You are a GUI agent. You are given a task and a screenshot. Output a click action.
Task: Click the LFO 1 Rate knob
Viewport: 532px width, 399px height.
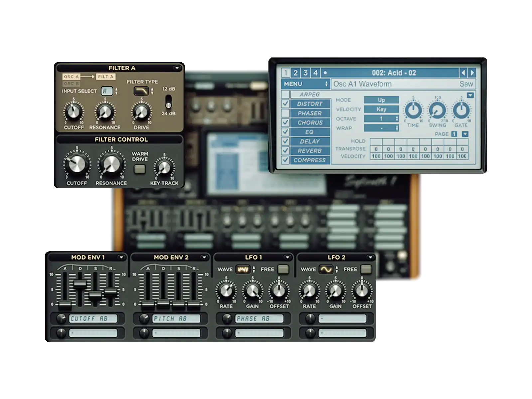coord(226,290)
